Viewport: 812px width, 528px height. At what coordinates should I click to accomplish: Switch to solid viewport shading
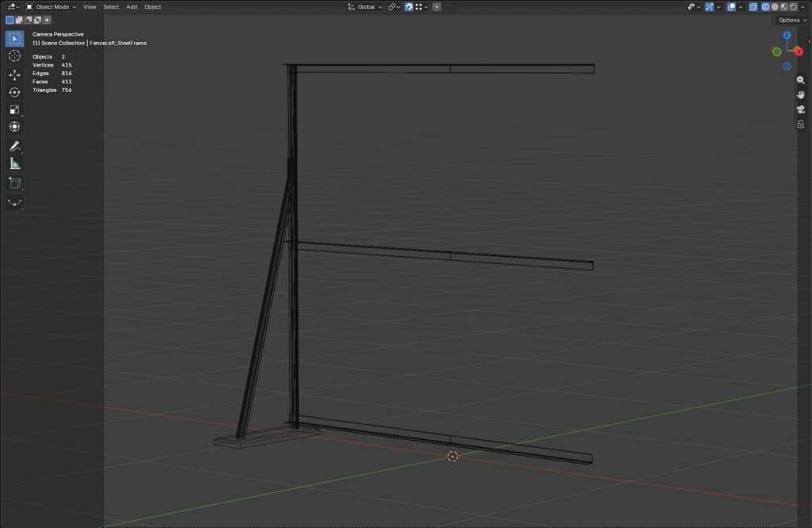coord(775,6)
